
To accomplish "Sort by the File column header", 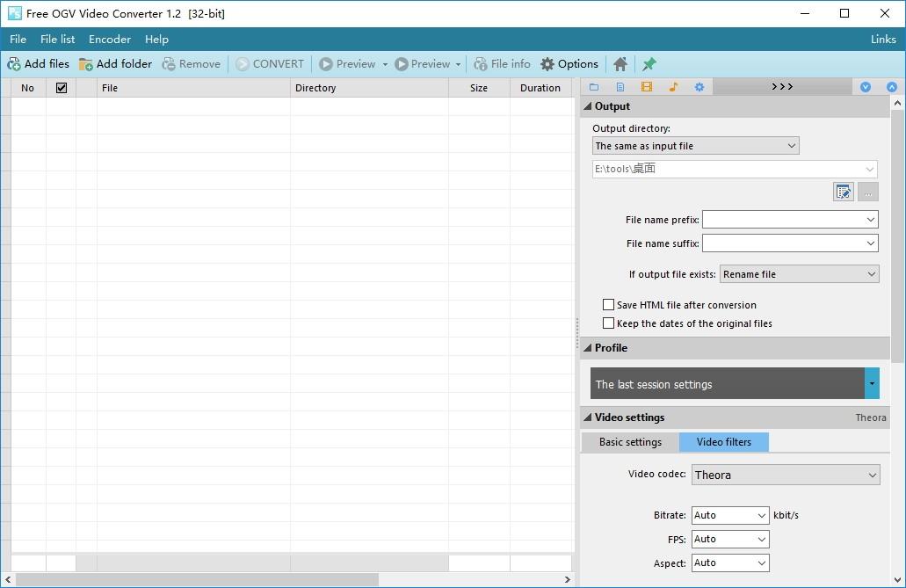I will pyautogui.click(x=193, y=88).
